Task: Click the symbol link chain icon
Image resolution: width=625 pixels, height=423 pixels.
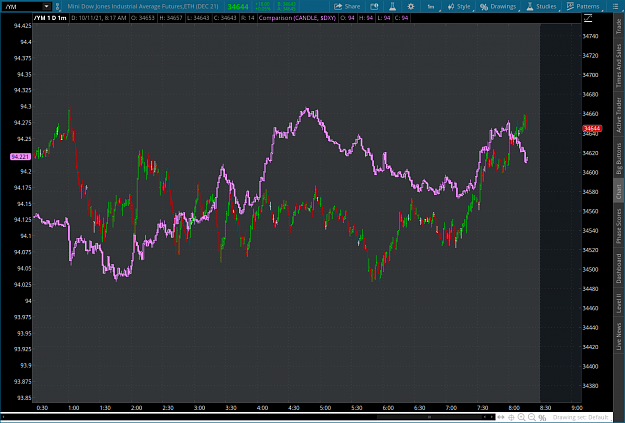Action: 57,6
